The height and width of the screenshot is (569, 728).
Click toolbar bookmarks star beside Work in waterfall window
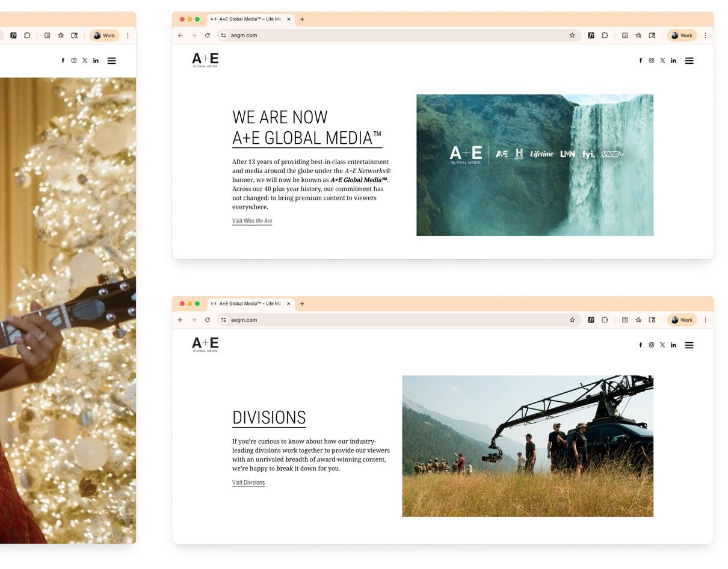638,35
